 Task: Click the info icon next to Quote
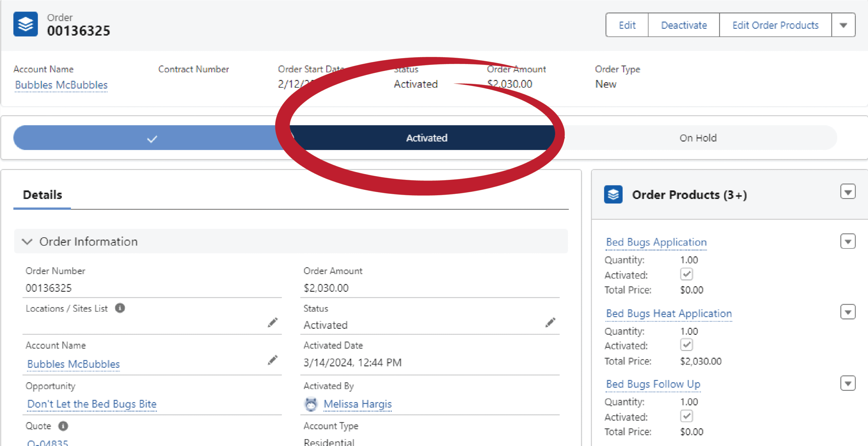(63, 426)
